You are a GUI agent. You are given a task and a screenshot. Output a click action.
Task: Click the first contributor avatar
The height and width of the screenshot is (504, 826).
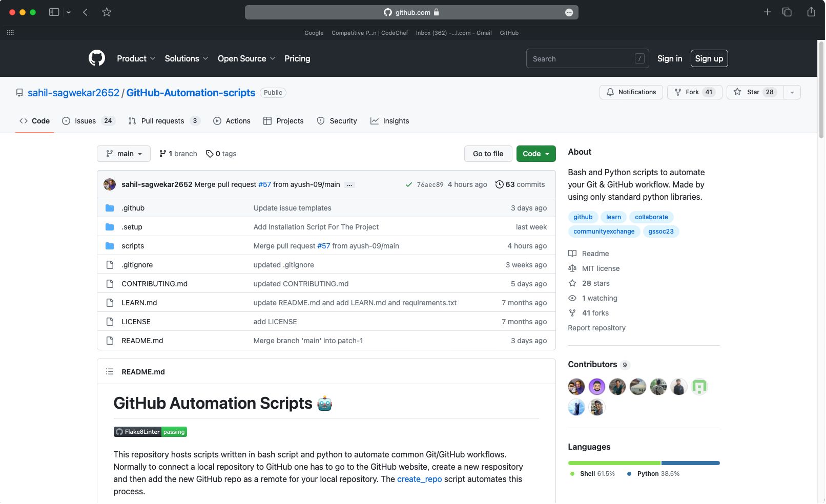pos(576,387)
